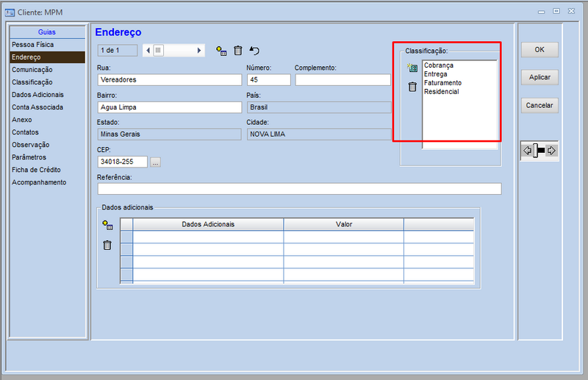This screenshot has width=588, height=380.
Task: Click the Dados Adicionais column header
Action: (208, 224)
